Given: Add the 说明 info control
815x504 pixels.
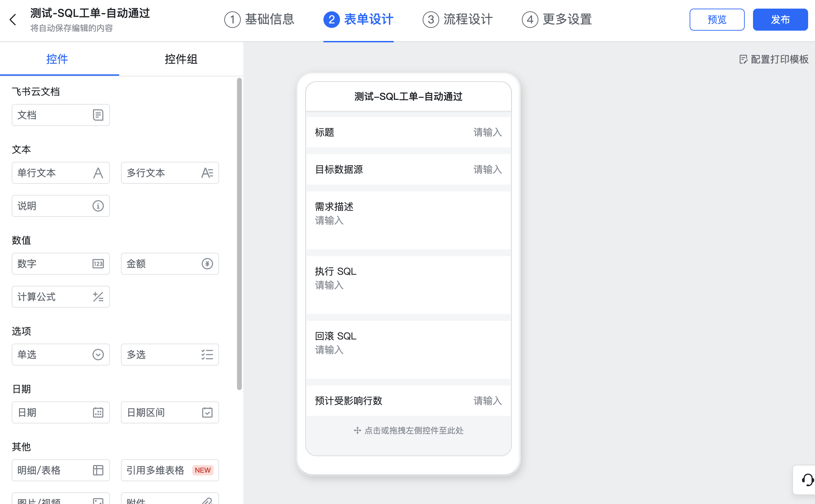Looking at the screenshot, I should 61,206.
